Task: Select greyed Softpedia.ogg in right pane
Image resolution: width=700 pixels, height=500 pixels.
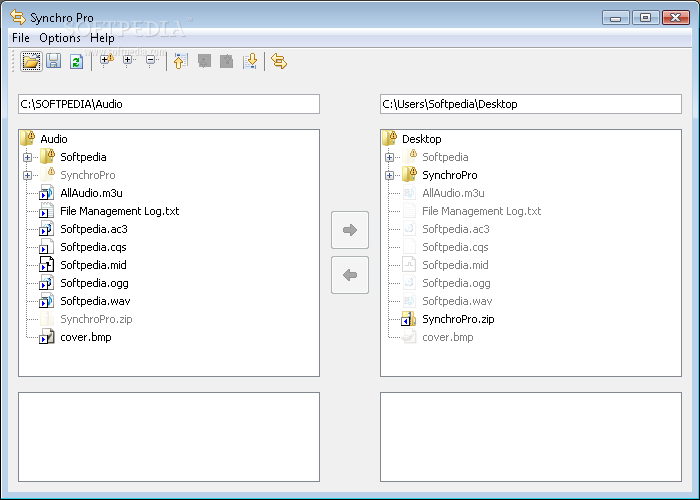Action: 456,283
